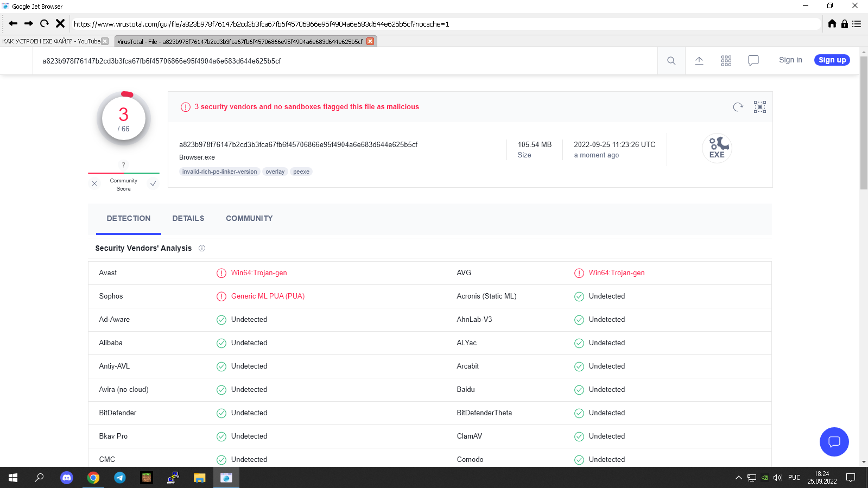This screenshot has width=868, height=488.
Task: Switch to the COMMUNITY tab
Action: pyautogui.click(x=249, y=218)
